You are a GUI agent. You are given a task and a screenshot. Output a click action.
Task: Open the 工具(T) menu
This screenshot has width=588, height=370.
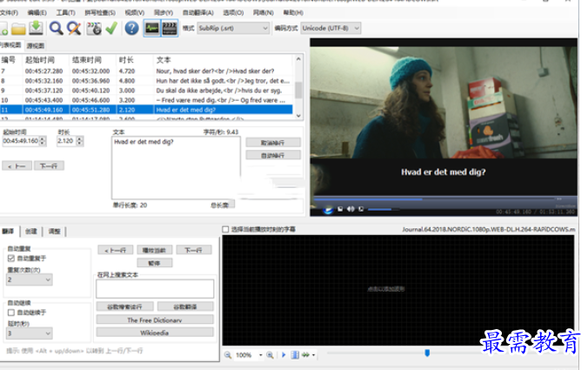pos(65,13)
